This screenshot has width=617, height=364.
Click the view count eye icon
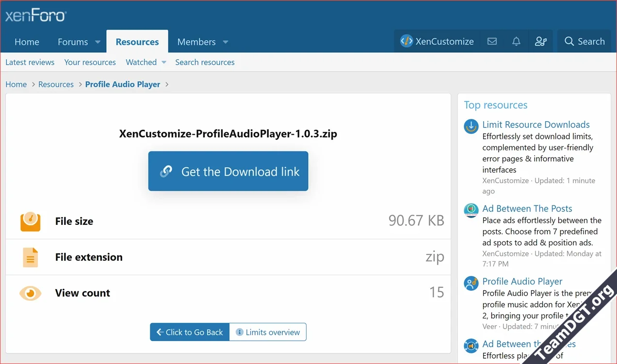[x=30, y=293]
